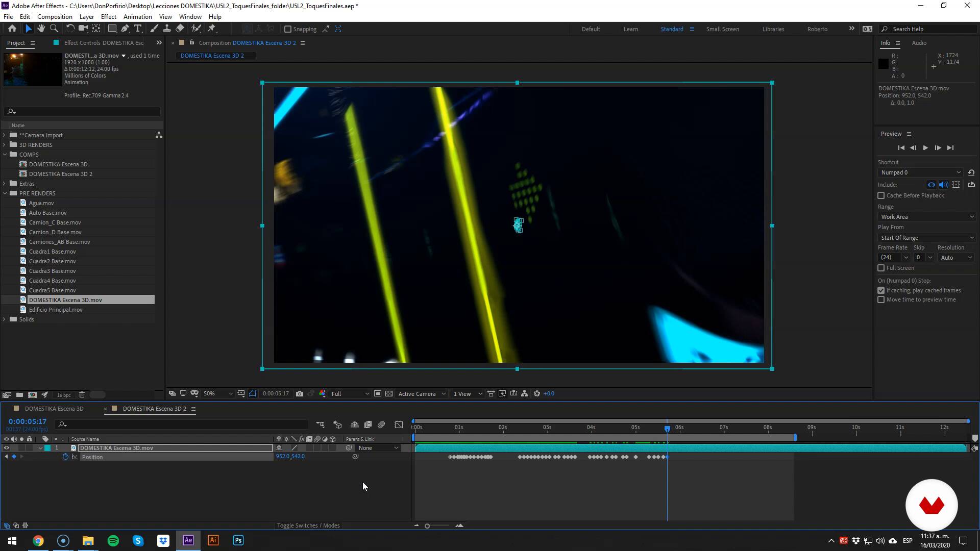The height and width of the screenshot is (551, 980).
Task: Open the Numpad 0 shortcut dropdown
Action: pyautogui.click(x=920, y=173)
